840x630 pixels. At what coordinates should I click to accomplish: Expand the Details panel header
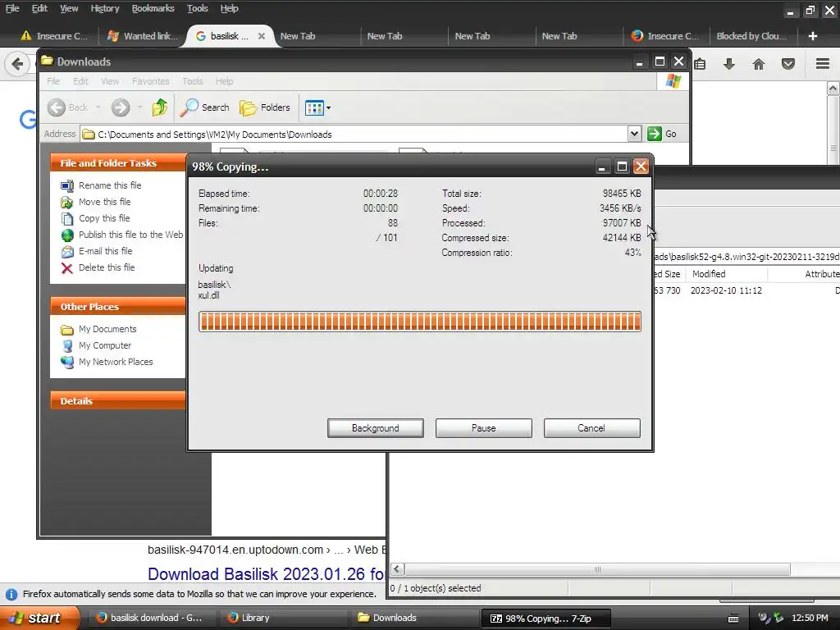click(x=118, y=400)
